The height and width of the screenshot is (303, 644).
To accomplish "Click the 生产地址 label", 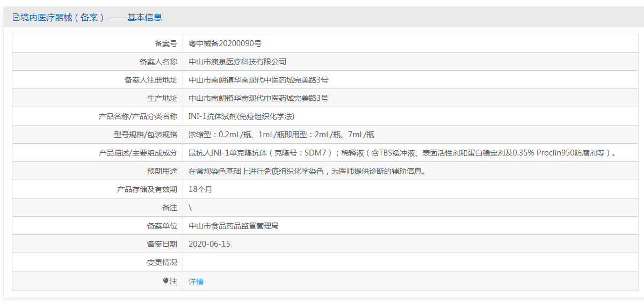I will pyautogui.click(x=162, y=98).
